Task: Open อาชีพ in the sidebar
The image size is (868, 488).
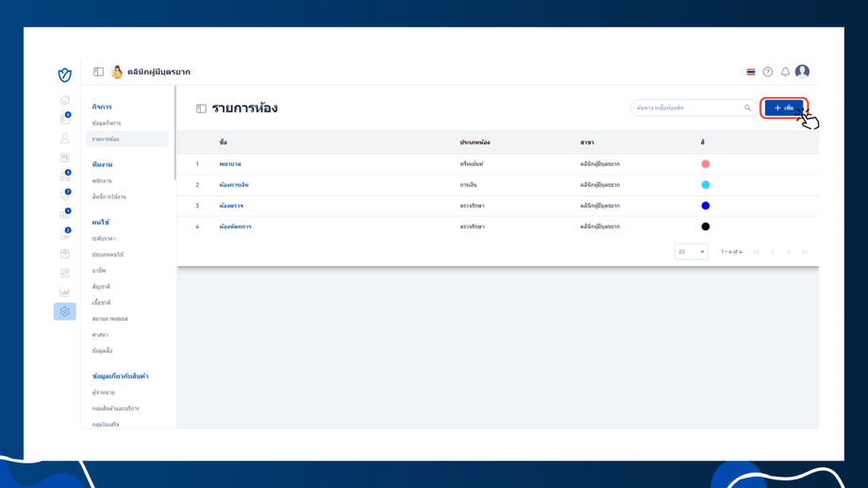Action: pos(98,270)
